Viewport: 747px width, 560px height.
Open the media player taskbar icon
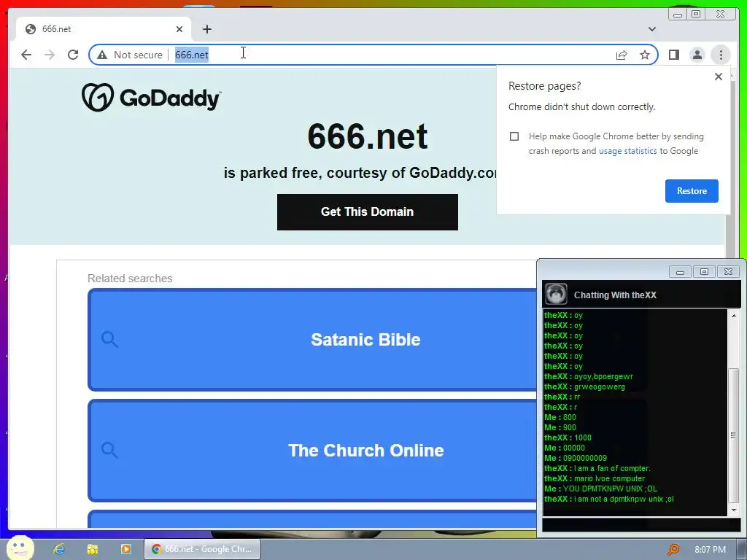point(125,549)
